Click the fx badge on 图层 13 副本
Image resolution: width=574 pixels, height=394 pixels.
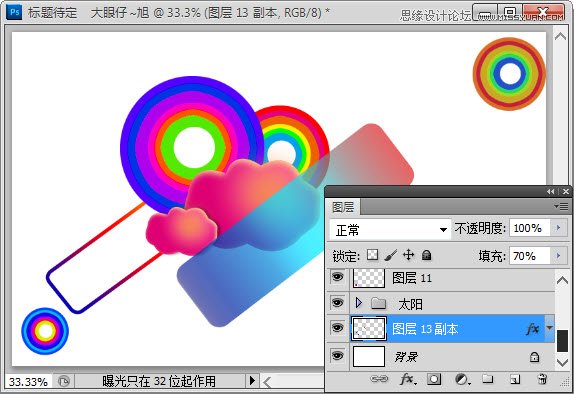click(533, 329)
